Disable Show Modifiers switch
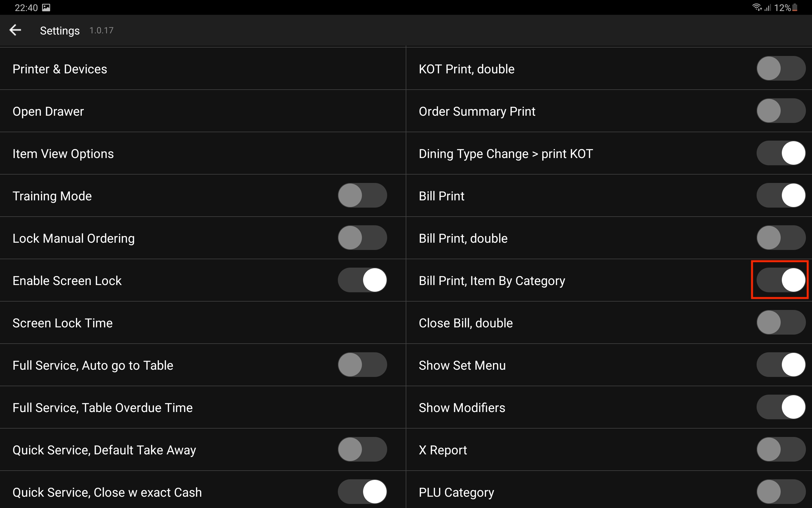812x508 pixels. (x=781, y=407)
